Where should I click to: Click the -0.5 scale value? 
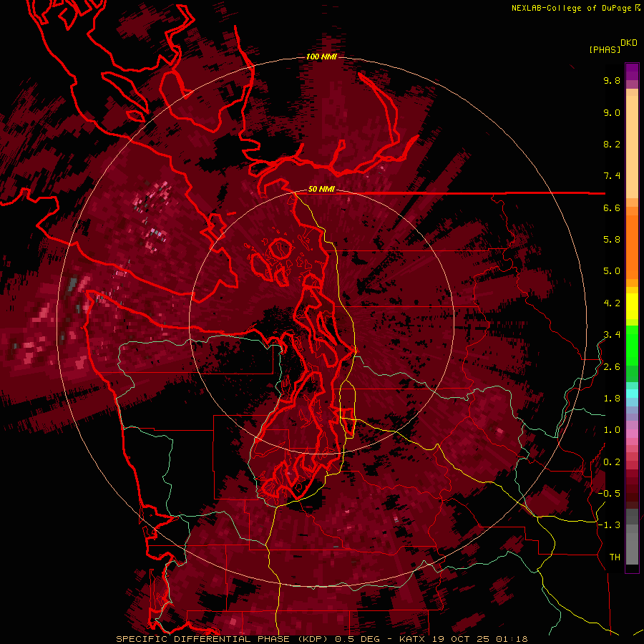click(x=609, y=494)
